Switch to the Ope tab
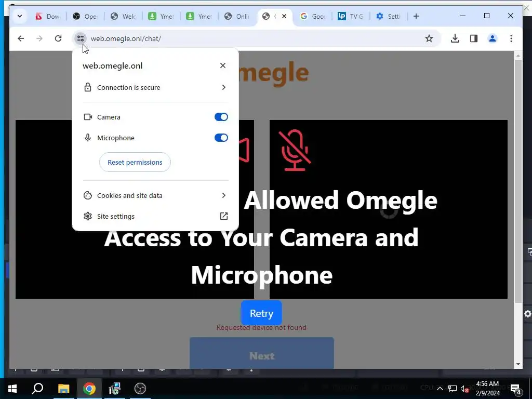Screen dimensions: 532x399 [x=85, y=16]
